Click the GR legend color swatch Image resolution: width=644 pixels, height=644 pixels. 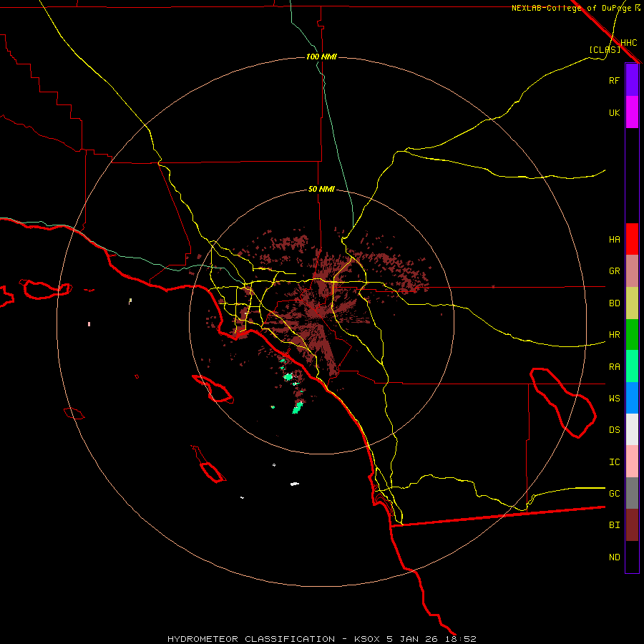[x=632, y=271]
